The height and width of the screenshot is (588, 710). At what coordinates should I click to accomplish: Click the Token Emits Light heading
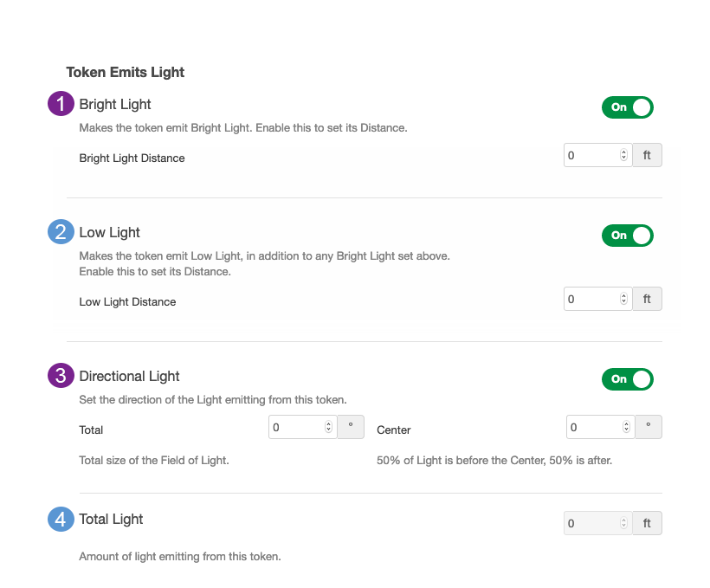pyautogui.click(x=126, y=72)
